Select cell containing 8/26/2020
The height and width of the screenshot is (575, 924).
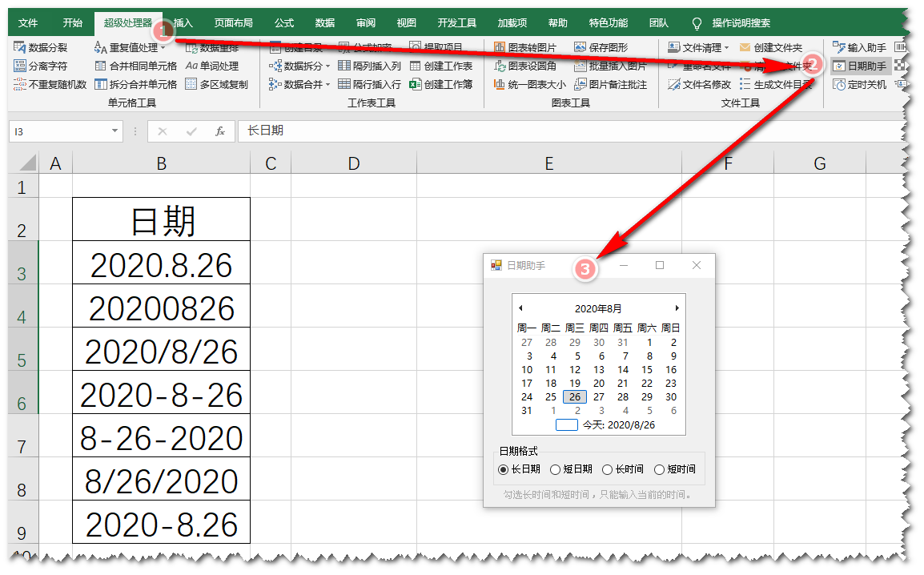[162, 479]
